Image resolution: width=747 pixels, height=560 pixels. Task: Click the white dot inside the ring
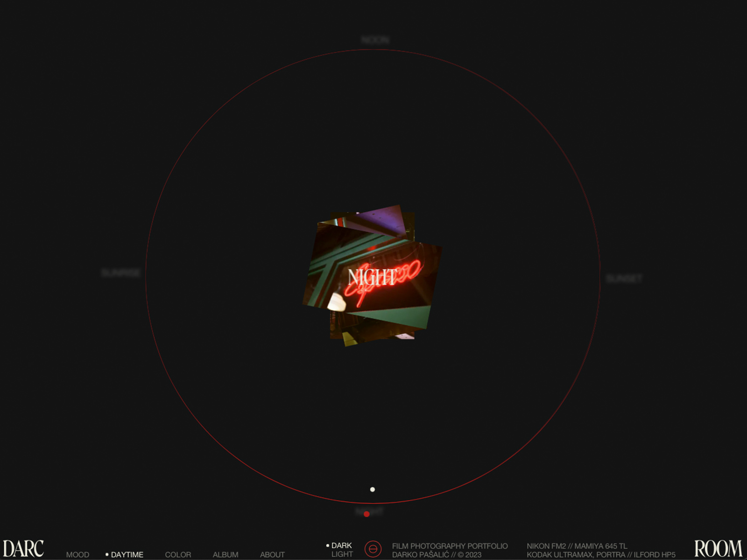372,490
